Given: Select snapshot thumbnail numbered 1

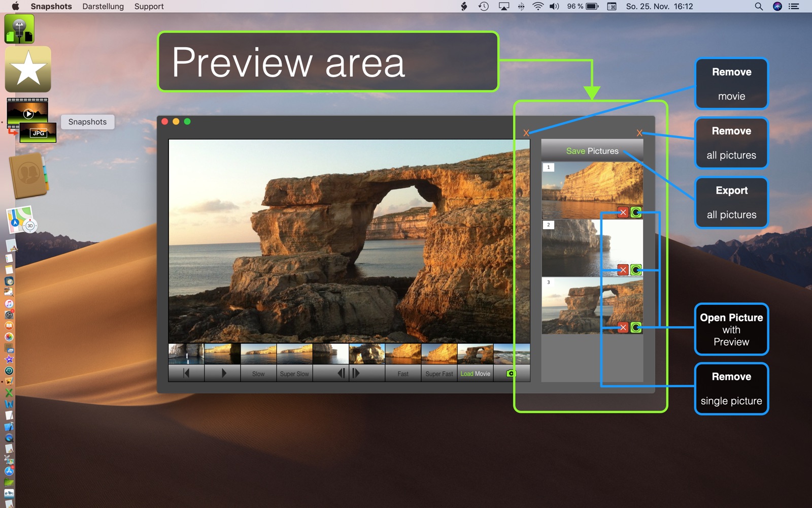Looking at the screenshot, I should point(592,190).
